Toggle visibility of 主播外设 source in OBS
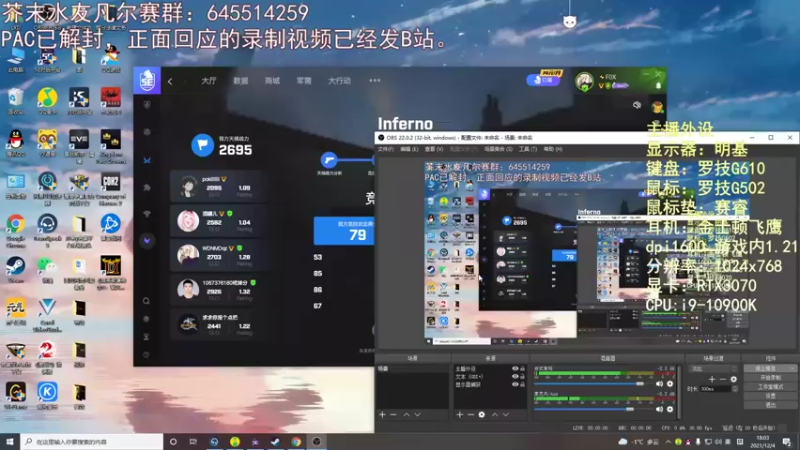800x450 pixels. pos(515,368)
